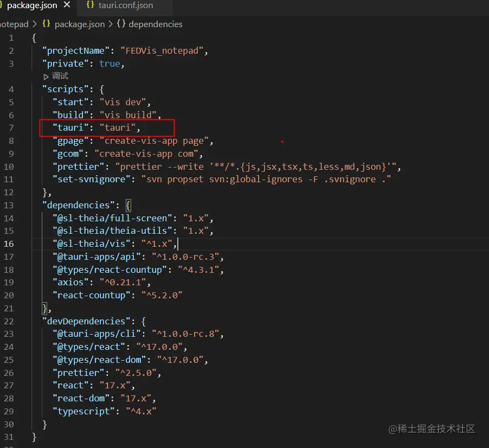This screenshot has height=448, width=489.
Task: Click the "vis dev" start script value
Action: click(123, 103)
